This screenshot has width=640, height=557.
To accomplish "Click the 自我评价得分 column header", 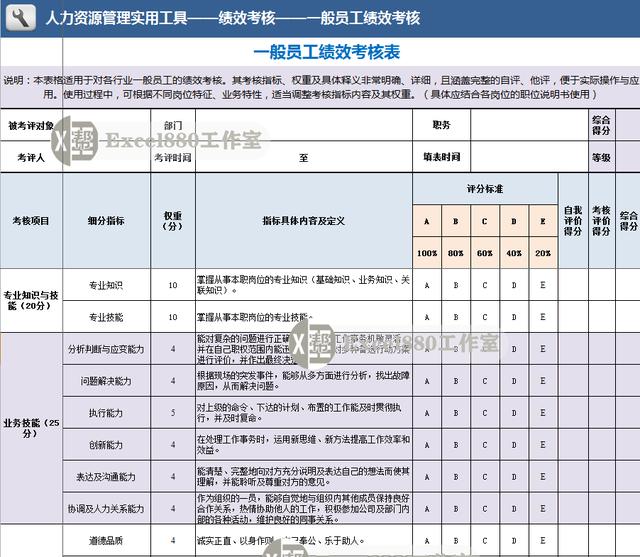I will click(573, 221).
